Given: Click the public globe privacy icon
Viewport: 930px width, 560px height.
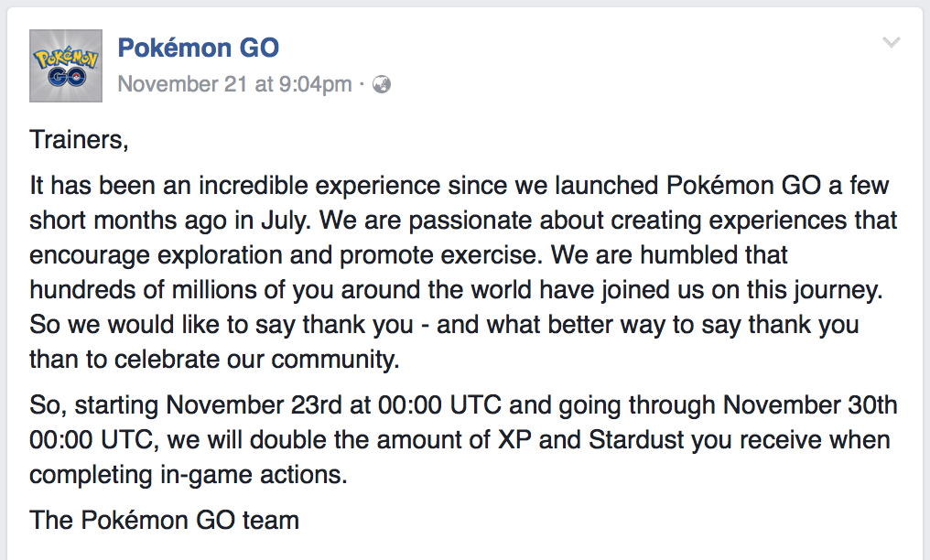Looking at the screenshot, I should 382,85.
